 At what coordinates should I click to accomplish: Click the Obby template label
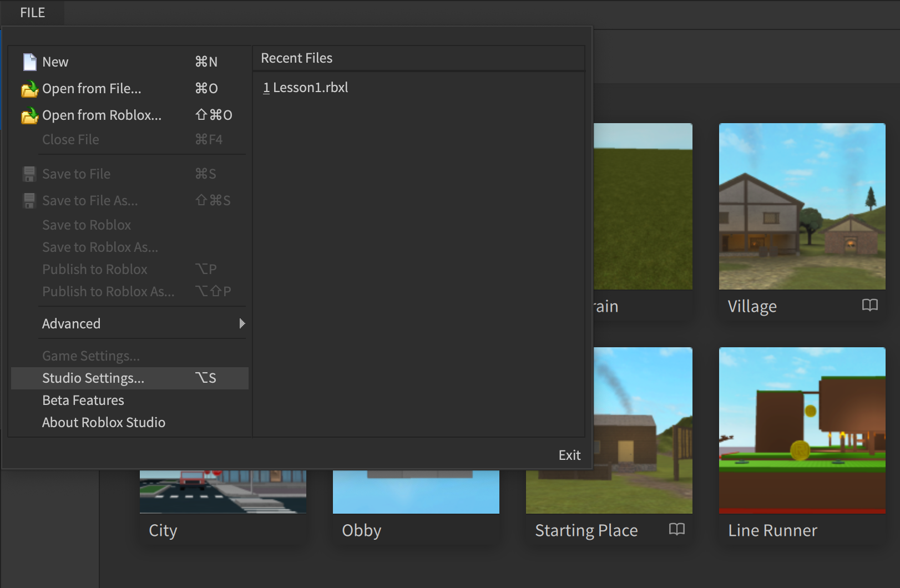361,530
